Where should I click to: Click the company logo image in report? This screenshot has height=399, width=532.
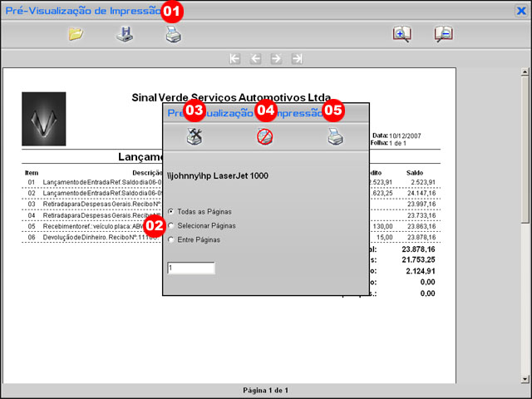pyautogui.click(x=43, y=118)
